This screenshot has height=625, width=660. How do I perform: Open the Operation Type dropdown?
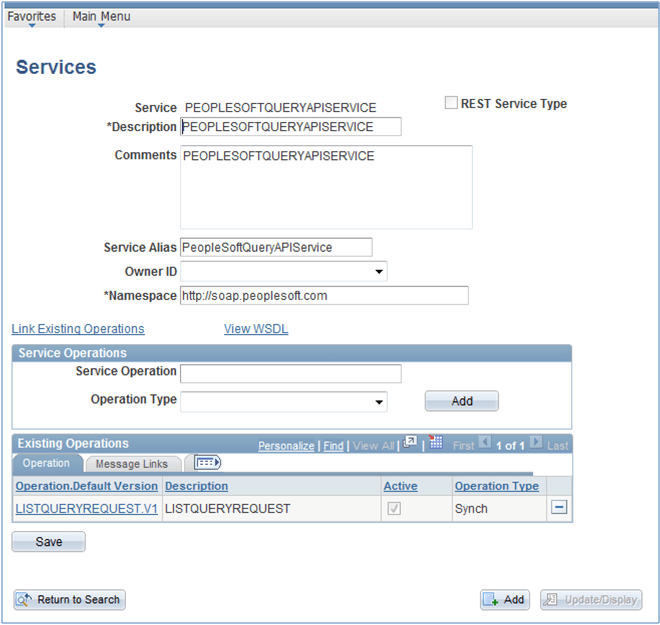[284, 402]
